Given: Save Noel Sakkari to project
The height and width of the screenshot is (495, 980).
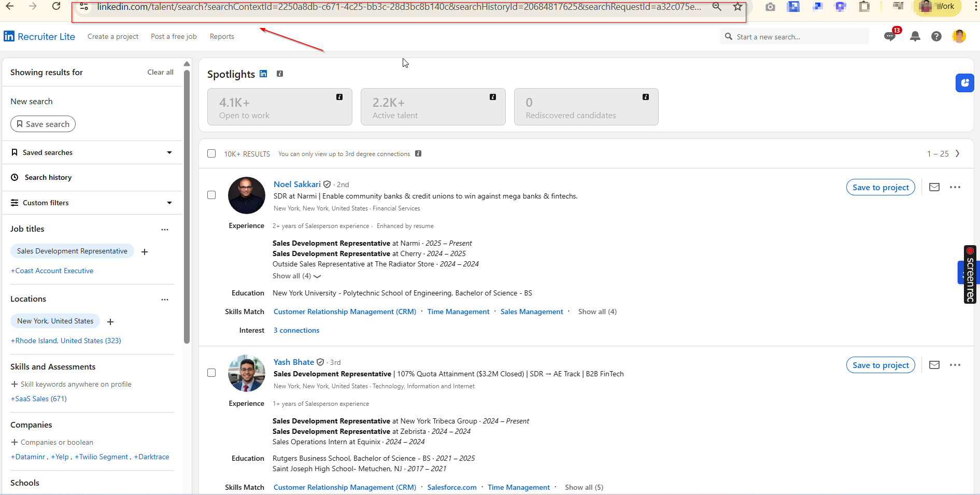Looking at the screenshot, I should coord(880,187).
